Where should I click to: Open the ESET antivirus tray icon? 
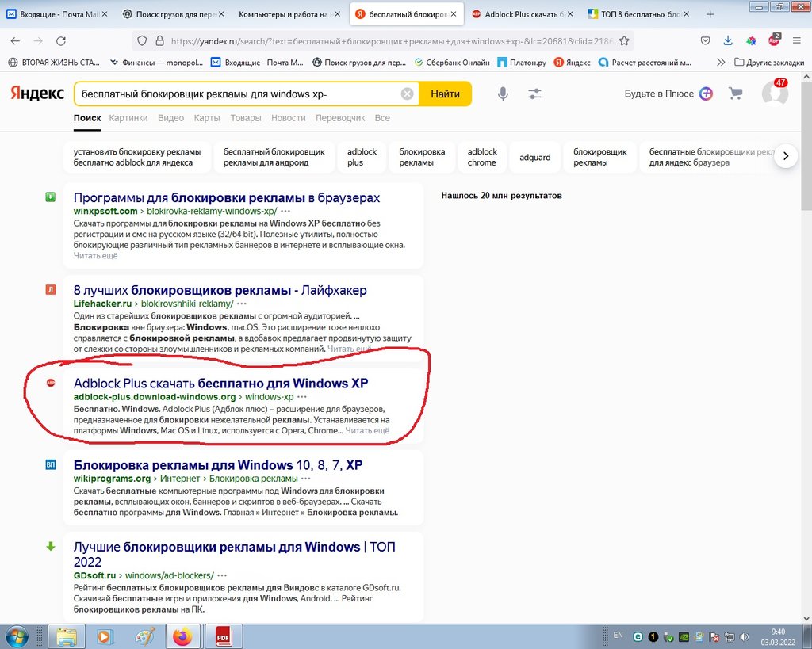point(638,637)
